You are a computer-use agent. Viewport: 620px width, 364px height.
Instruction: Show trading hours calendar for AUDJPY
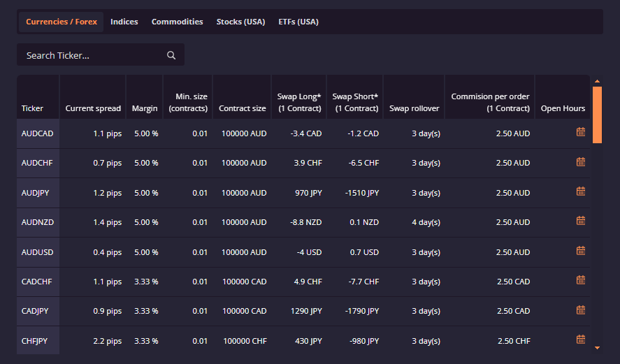pyautogui.click(x=580, y=191)
